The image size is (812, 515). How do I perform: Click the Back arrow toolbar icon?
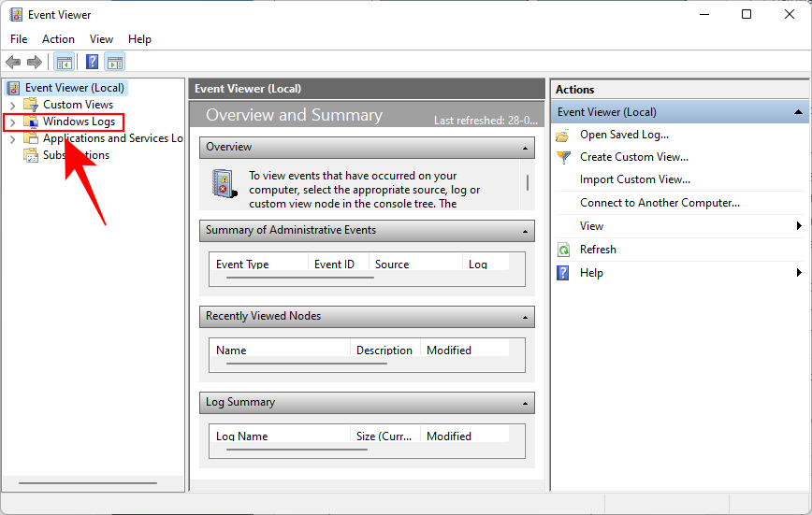[13, 63]
